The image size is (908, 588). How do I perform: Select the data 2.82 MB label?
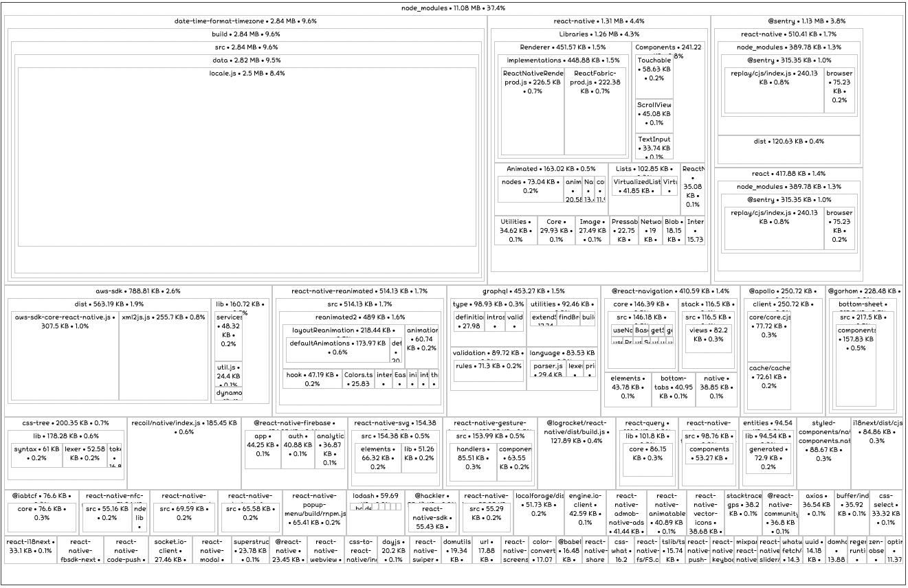(x=245, y=60)
